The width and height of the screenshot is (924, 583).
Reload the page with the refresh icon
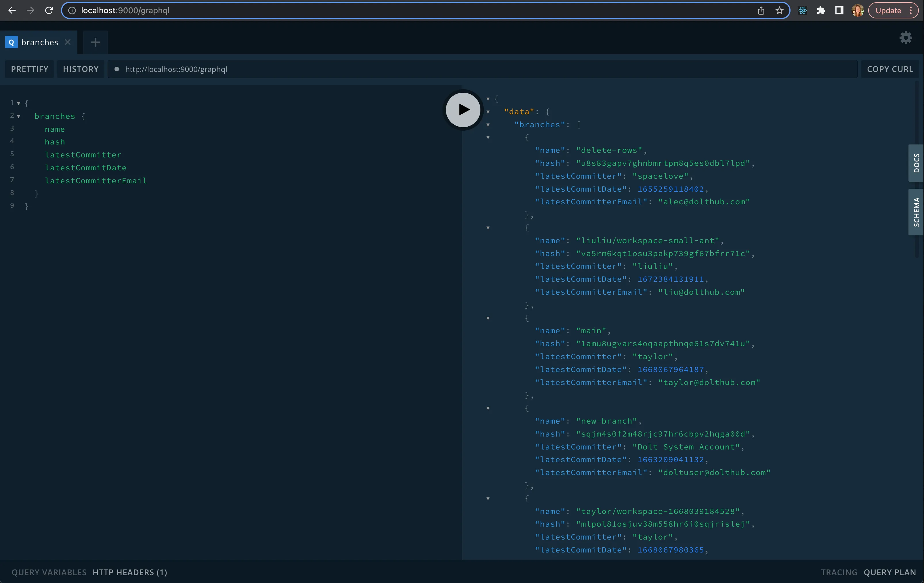point(49,10)
